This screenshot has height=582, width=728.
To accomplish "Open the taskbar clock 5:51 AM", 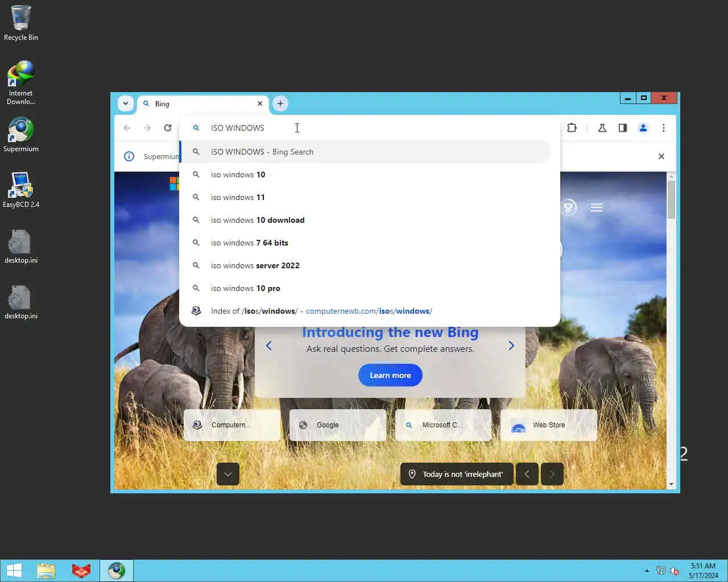I will point(703,571).
